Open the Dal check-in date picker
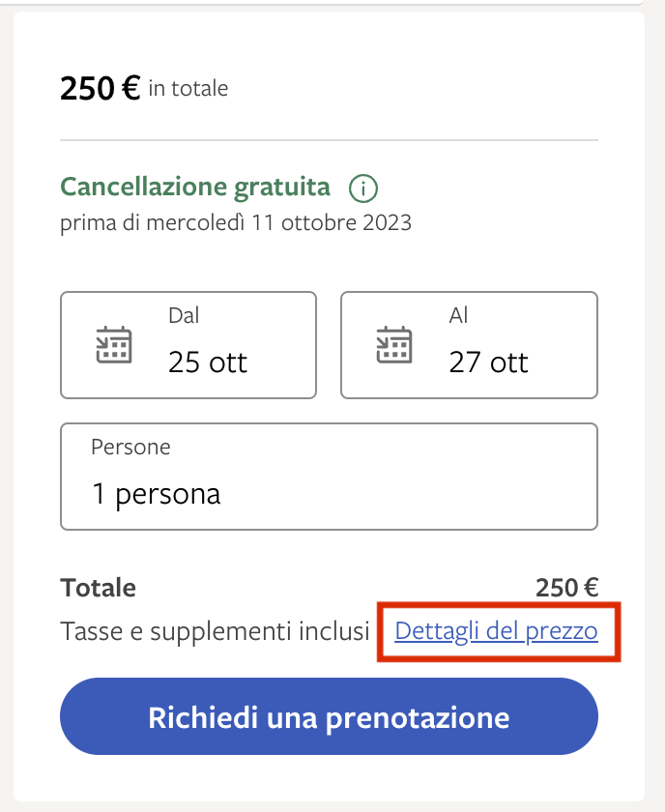 [188, 345]
